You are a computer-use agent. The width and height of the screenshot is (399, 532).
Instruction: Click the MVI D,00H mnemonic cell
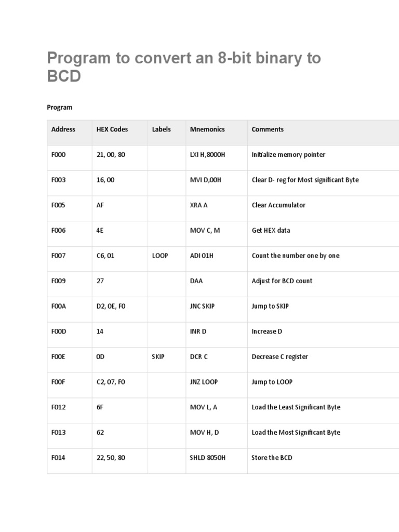[206, 180]
